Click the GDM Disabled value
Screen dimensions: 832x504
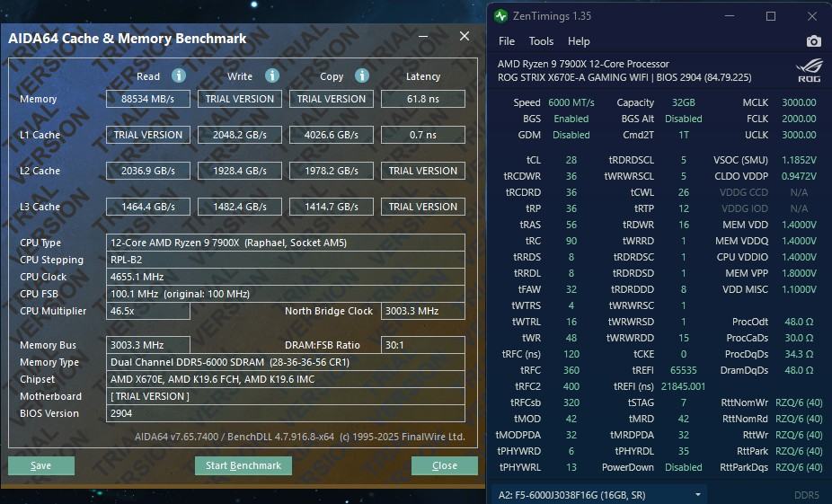coord(571,135)
